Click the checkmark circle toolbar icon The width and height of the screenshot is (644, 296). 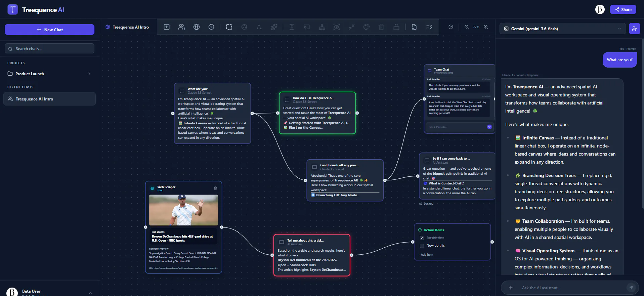pyautogui.click(x=211, y=27)
